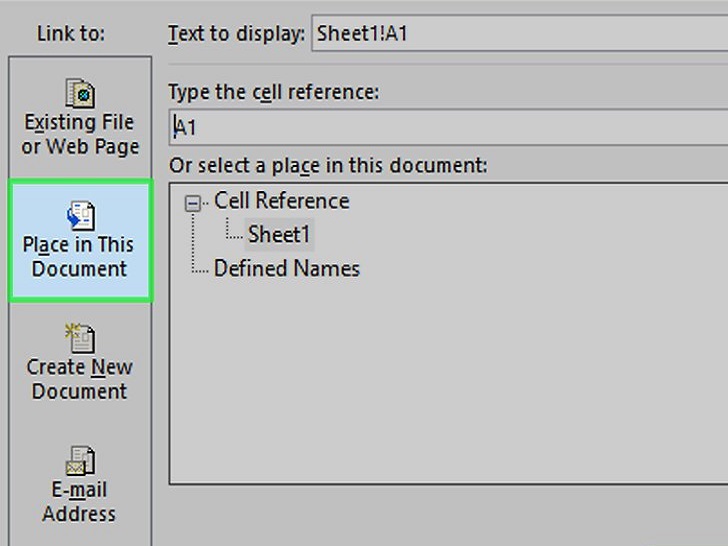Select Defined Names in the tree
This screenshot has width=728, height=546.
point(286,268)
